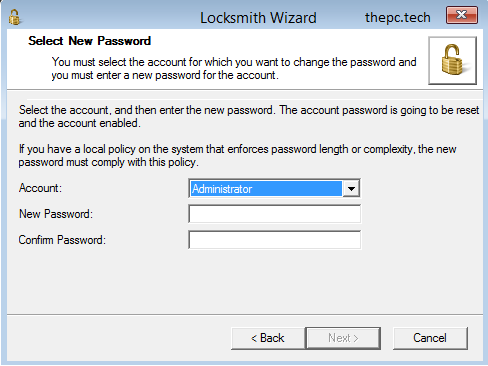Click the New Password: label
Viewport: 488px width, 366px height.
pyautogui.click(x=56, y=214)
